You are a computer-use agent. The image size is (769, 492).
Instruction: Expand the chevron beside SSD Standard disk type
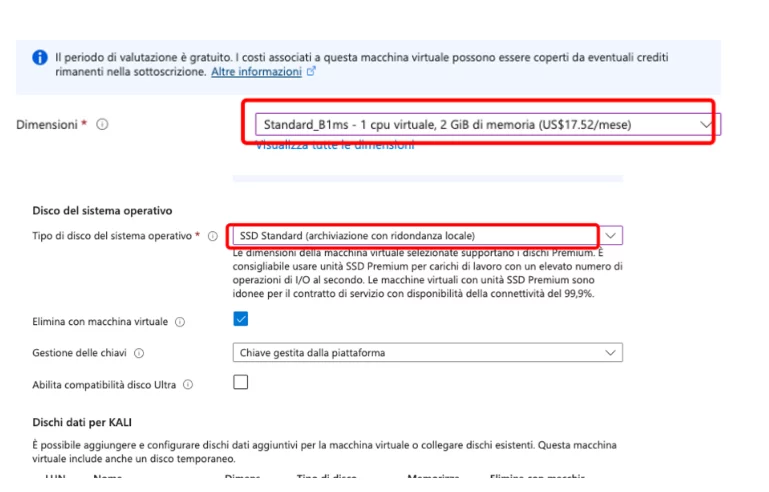point(611,235)
